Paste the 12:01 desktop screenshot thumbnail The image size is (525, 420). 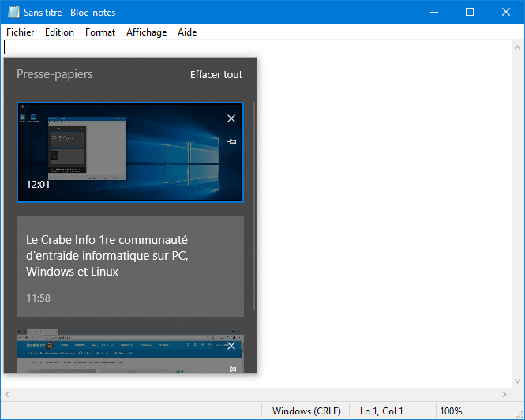pyautogui.click(x=130, y=152)
